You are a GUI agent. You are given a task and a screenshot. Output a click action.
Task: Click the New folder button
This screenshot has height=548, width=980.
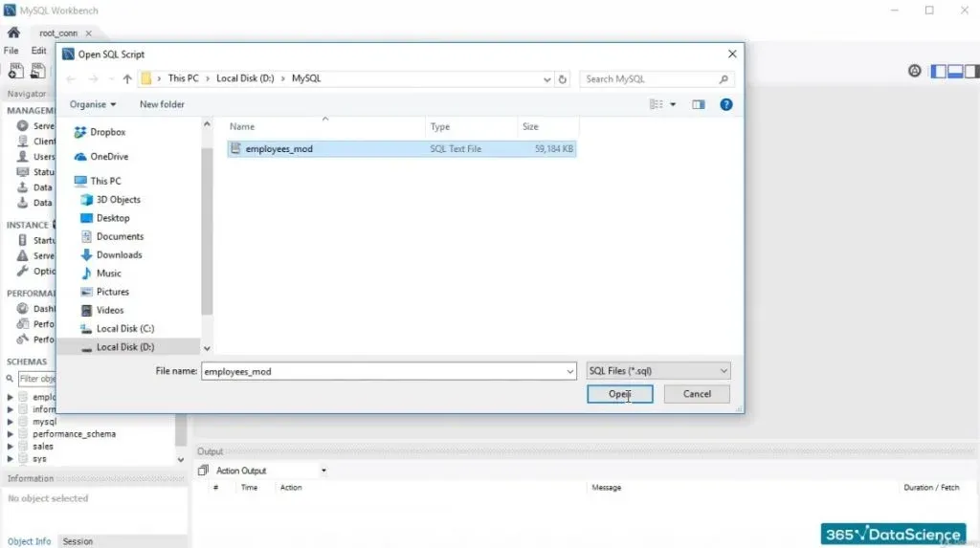(162, 104)
